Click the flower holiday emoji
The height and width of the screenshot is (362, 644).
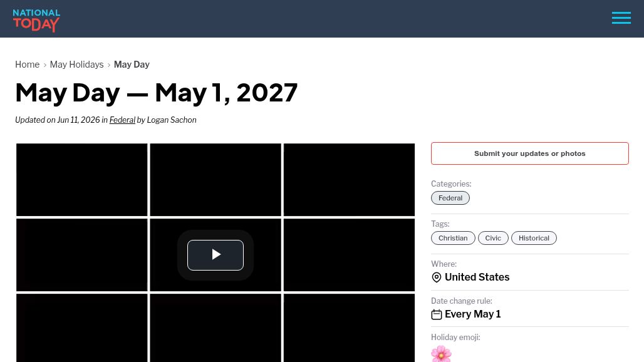(441, 354)
